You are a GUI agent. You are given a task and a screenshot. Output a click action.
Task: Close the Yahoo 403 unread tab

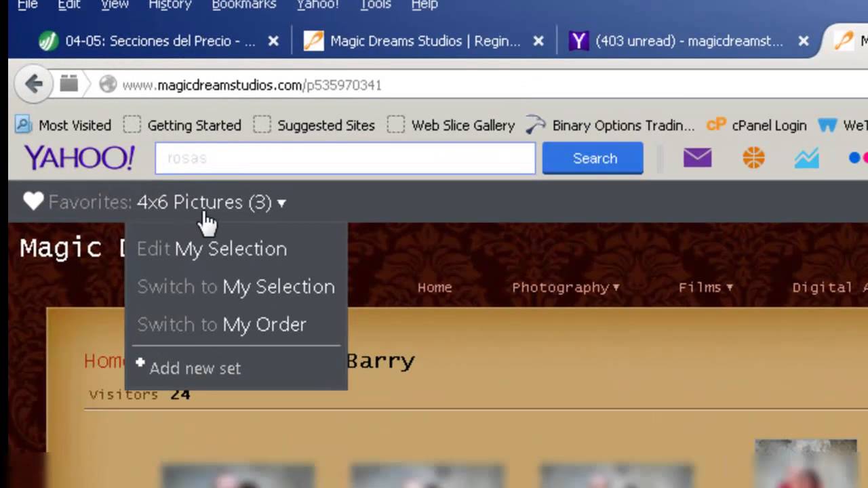(804, 41)
